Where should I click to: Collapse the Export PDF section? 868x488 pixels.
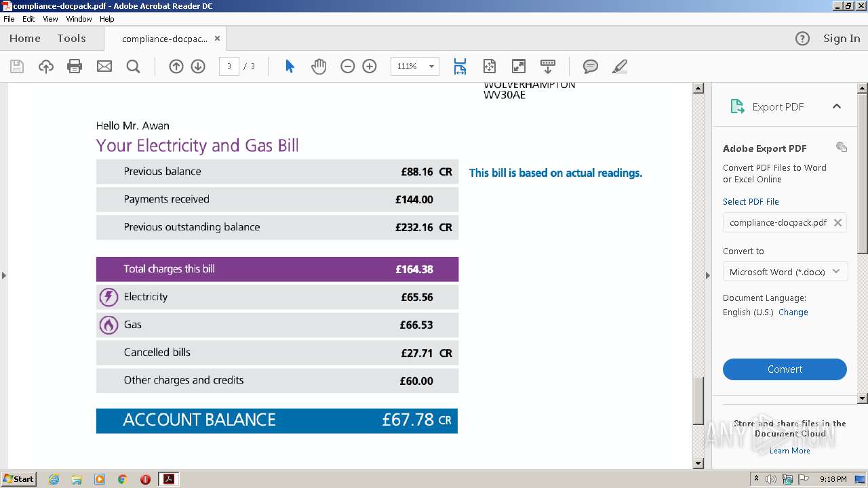coord(837,106)
